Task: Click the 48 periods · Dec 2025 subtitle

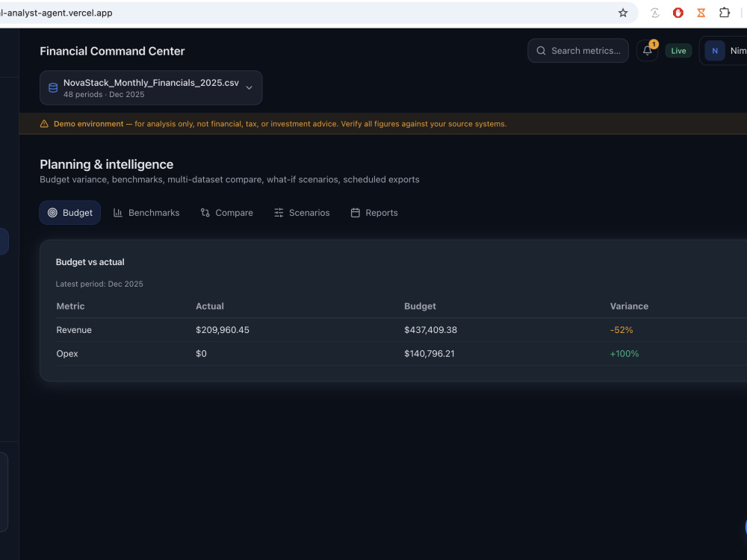Action: click(104, 94)
